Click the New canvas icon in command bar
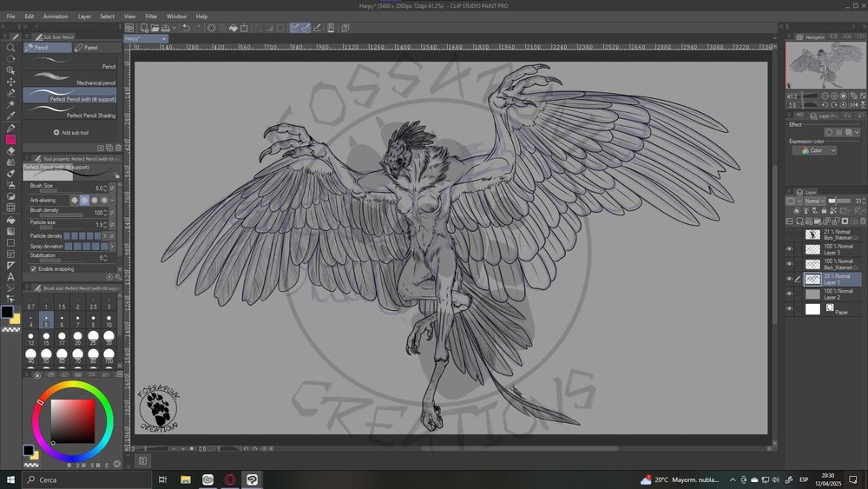 (144, 28)
